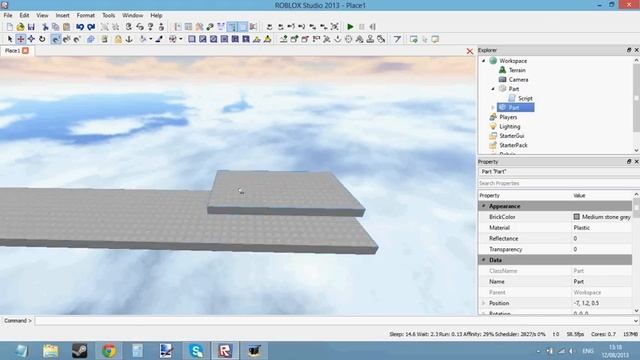
Task: Select StarterPack in Explorer
Action: point(513,145)
